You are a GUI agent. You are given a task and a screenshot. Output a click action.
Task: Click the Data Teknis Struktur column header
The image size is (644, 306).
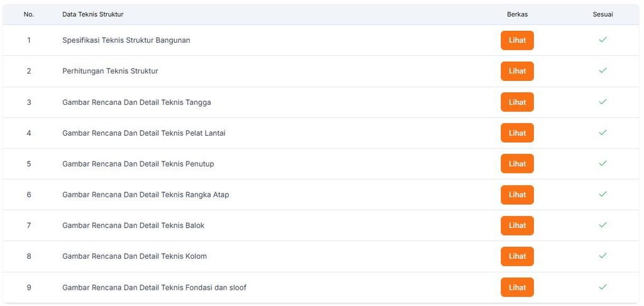coord(93,14)
